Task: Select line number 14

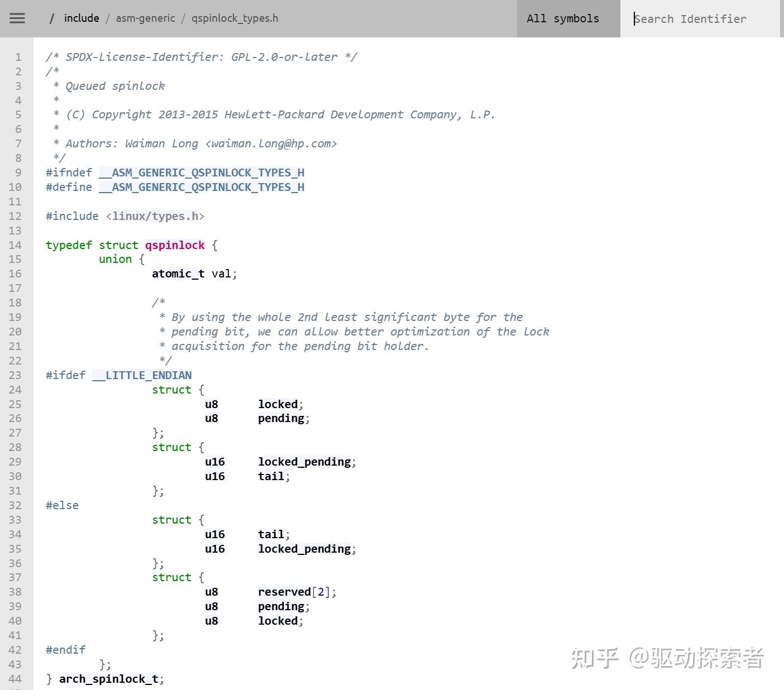Action: point(15,245)
